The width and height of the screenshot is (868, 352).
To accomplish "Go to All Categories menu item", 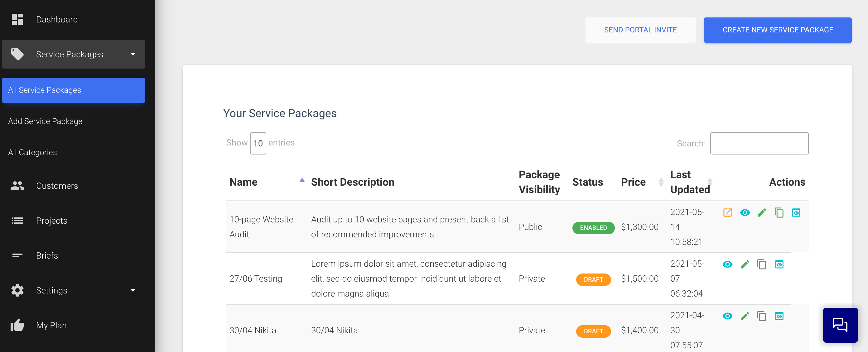I will 32,152.
